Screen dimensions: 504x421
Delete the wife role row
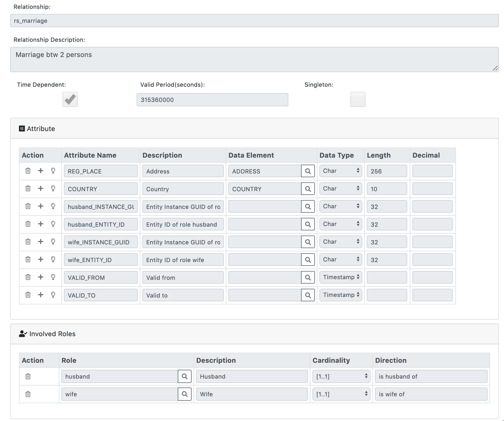pos(28,394)
